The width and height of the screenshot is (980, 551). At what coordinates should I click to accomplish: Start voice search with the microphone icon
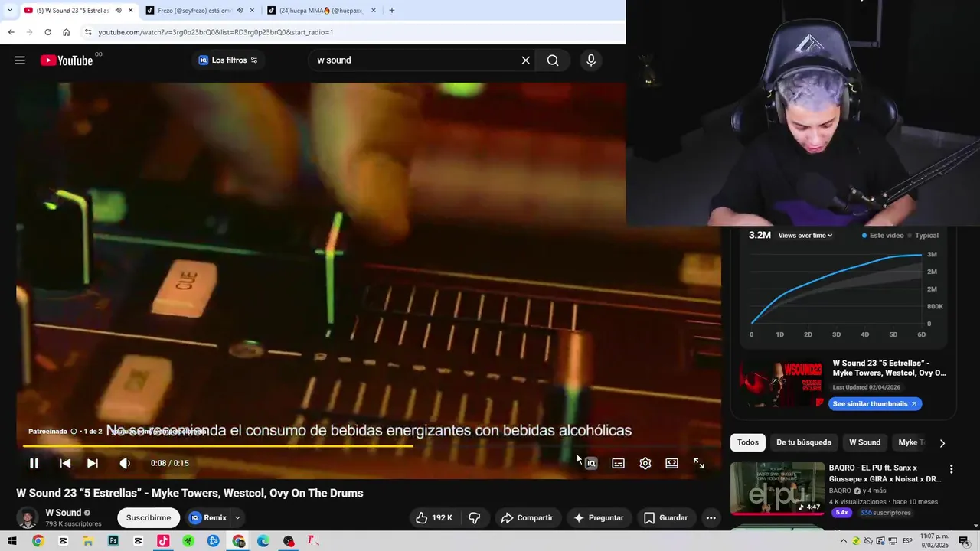point(591,60)
